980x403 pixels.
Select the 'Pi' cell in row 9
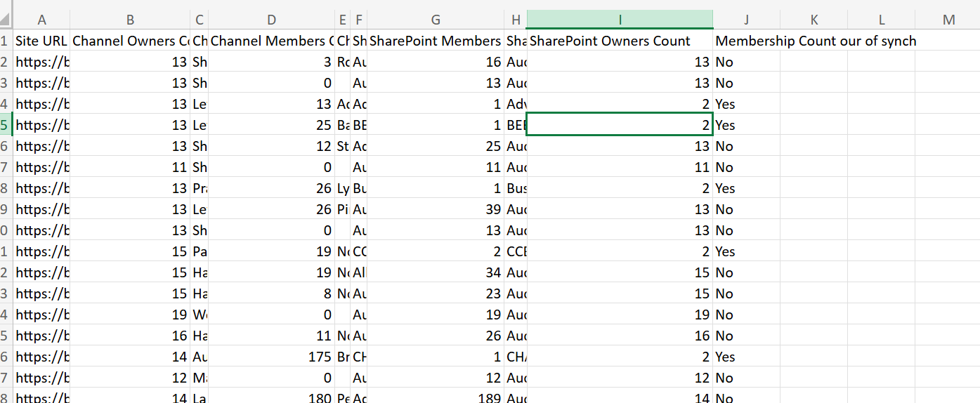click(x=343, y=209)
